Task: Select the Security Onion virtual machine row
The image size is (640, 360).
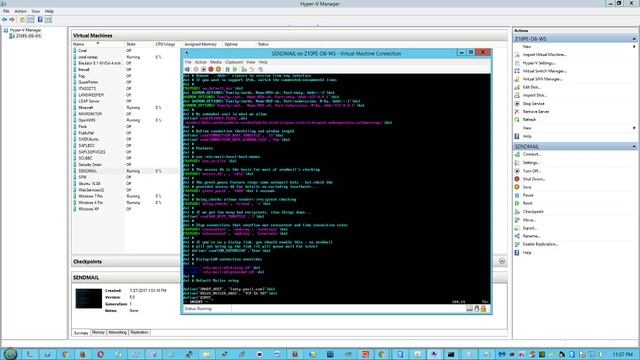Action: click(125, 164)
